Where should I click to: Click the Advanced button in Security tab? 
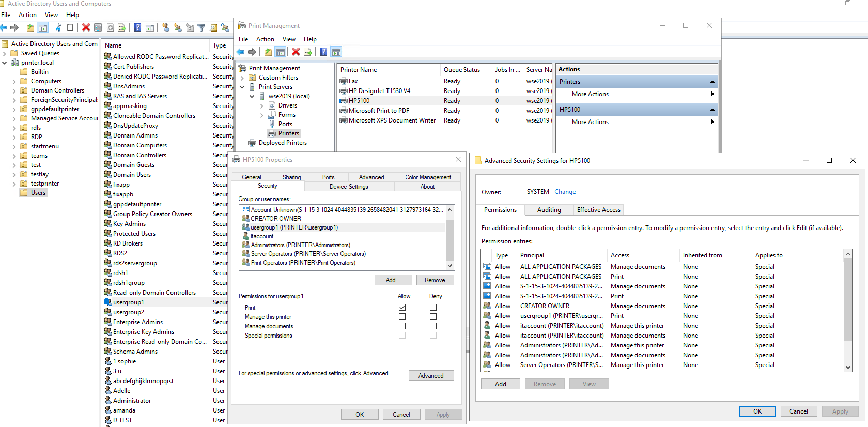pyautogui.click(x=431, y=376)
